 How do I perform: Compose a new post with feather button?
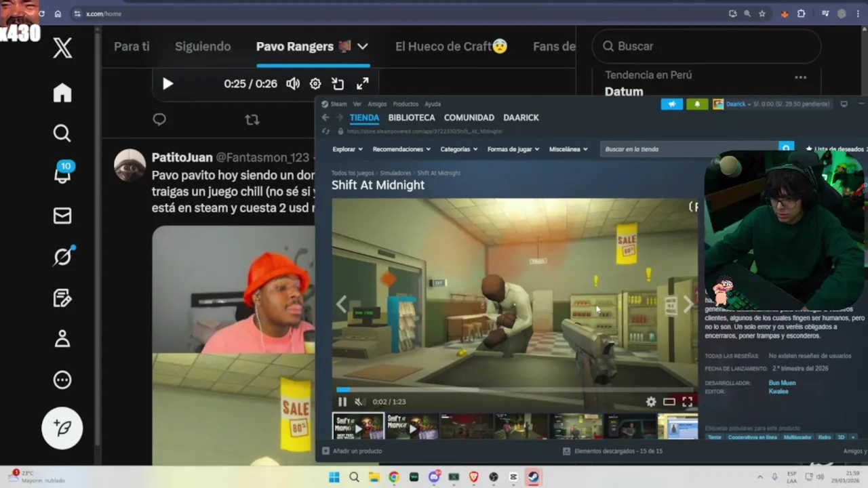coord(62,428)
